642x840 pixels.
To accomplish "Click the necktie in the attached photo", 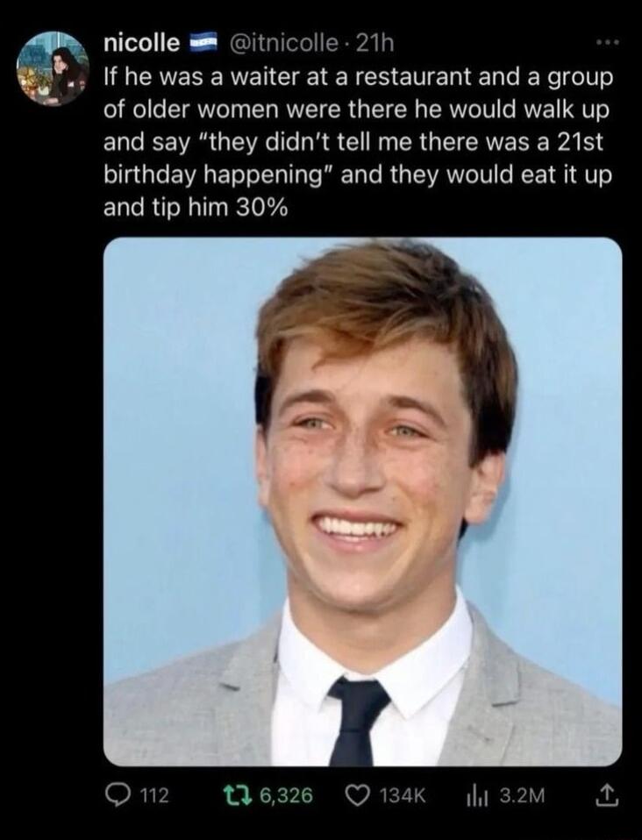I will pyautogui.click(x=358, y=719).
